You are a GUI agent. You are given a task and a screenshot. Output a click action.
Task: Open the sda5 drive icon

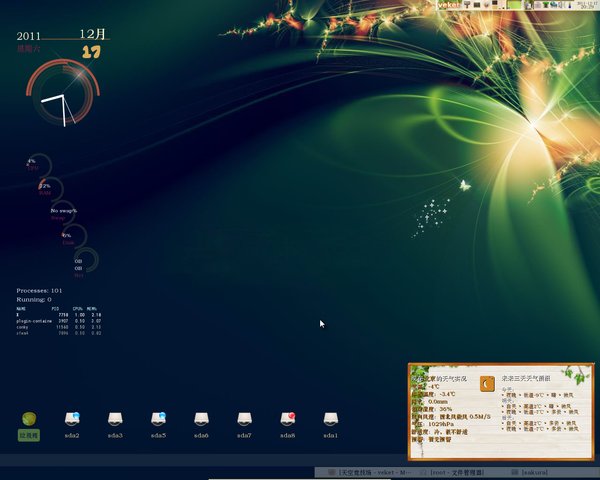pyautogui.click(x=158, y=420)
